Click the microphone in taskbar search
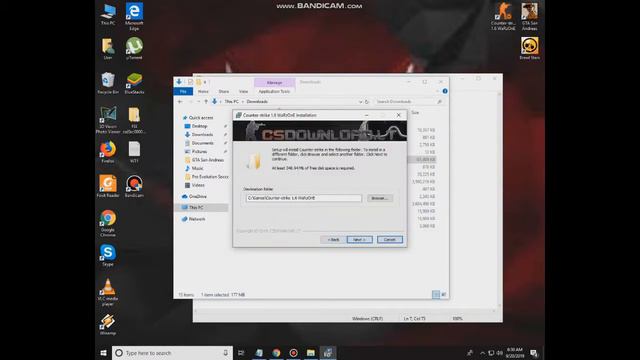 point(225,353)
